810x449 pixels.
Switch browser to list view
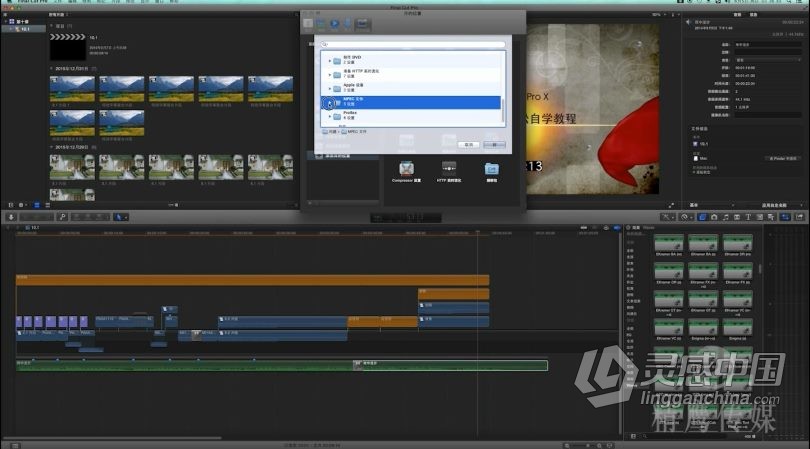tap(47, 205)
